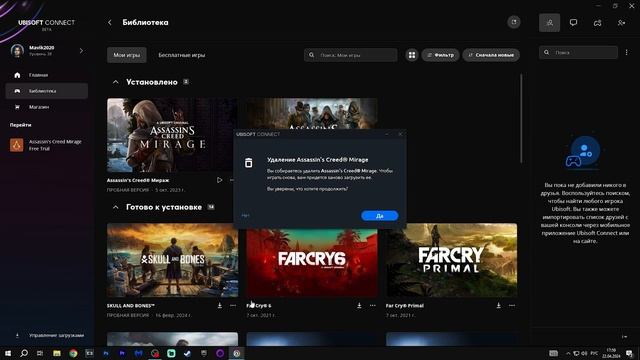Viewport: 640px width, 360px height.
Task: Collapse the Установлено section
Action: (x=116, y=82)
